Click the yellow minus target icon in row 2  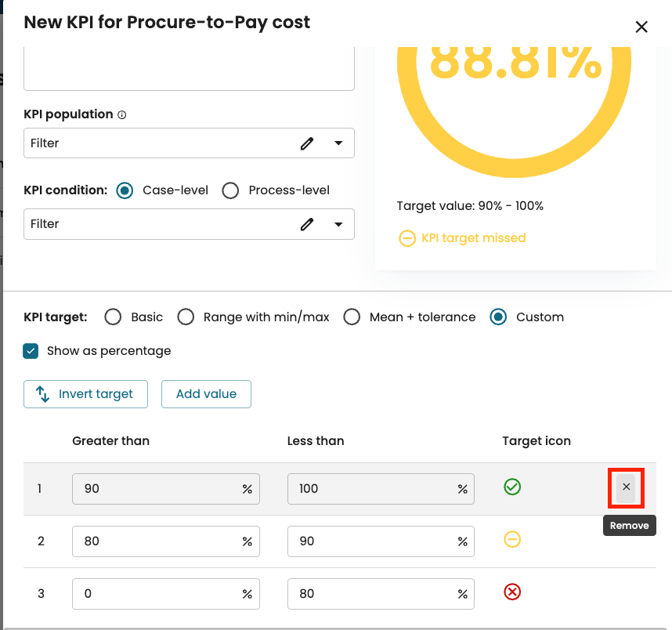[512, 539]
